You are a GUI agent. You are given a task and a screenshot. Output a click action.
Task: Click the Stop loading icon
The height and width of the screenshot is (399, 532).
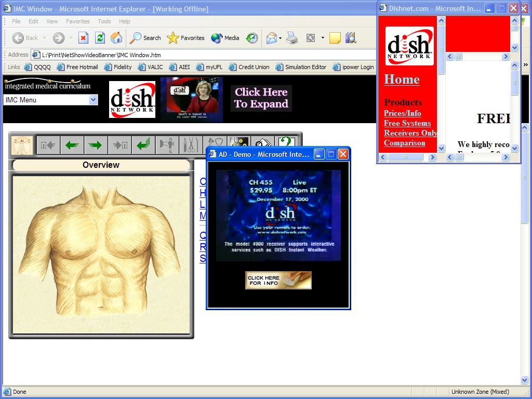click(83, 37)
